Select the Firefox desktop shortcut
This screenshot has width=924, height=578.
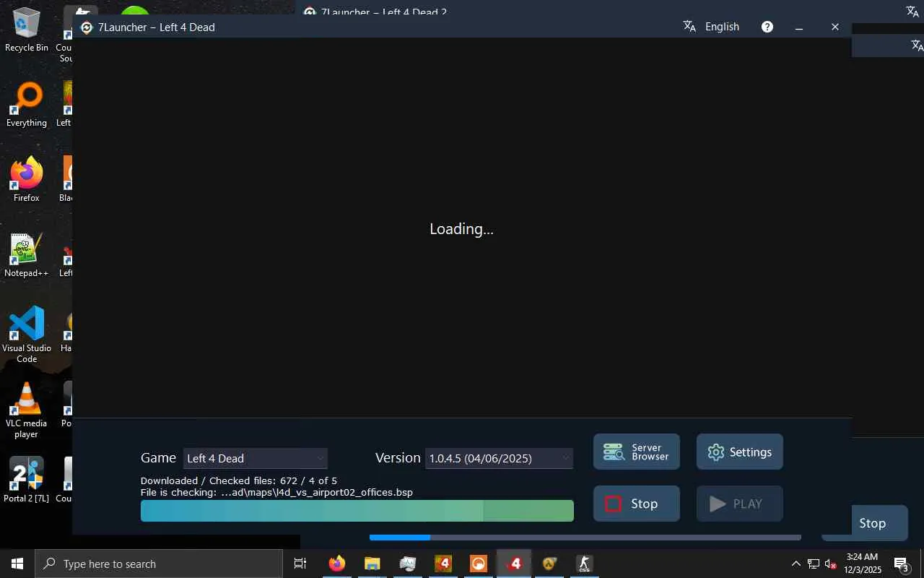pos(27,180)
